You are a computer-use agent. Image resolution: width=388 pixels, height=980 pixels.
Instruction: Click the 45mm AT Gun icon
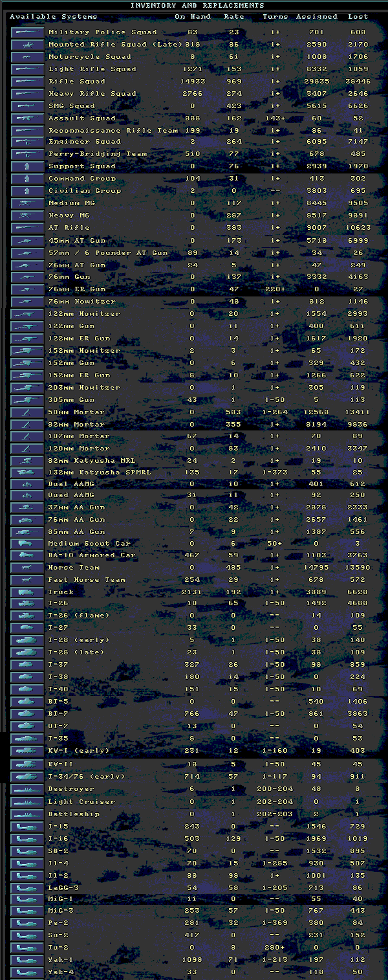28,241
